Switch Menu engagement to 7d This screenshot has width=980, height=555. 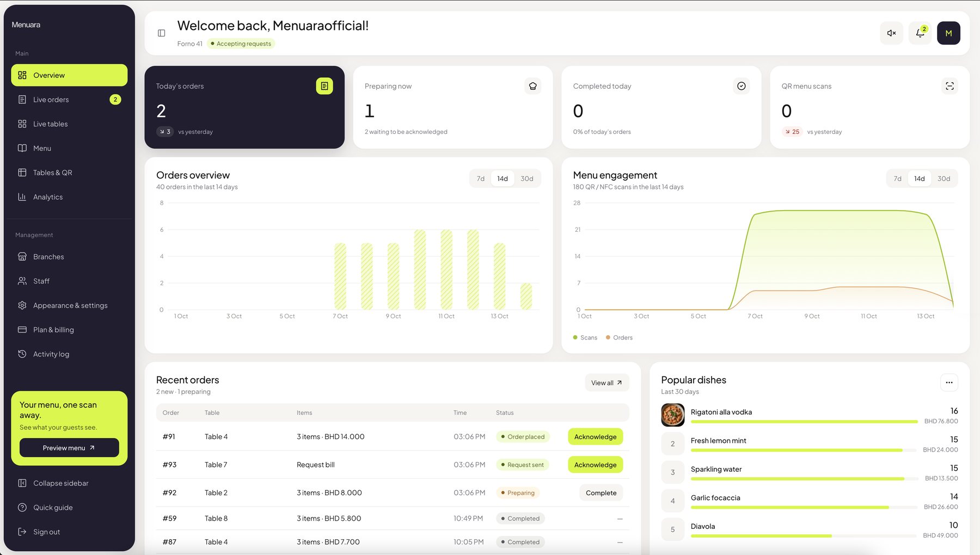coord(898,178)
